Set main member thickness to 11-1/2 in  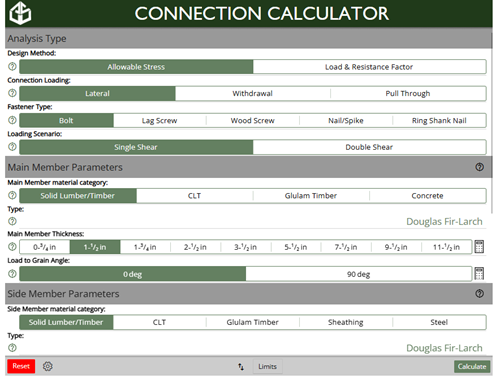[x=447, y=247]
